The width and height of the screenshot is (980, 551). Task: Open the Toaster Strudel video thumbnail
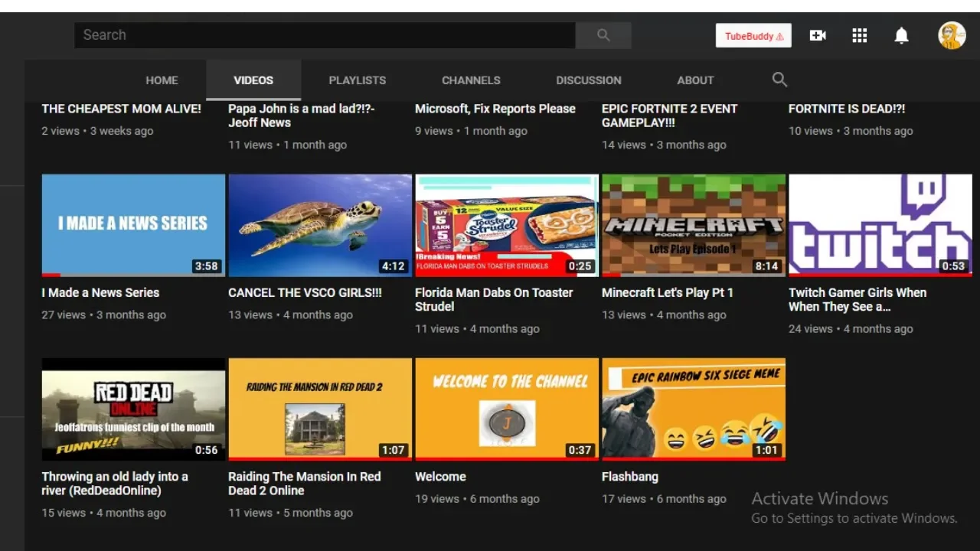point(507,225)
